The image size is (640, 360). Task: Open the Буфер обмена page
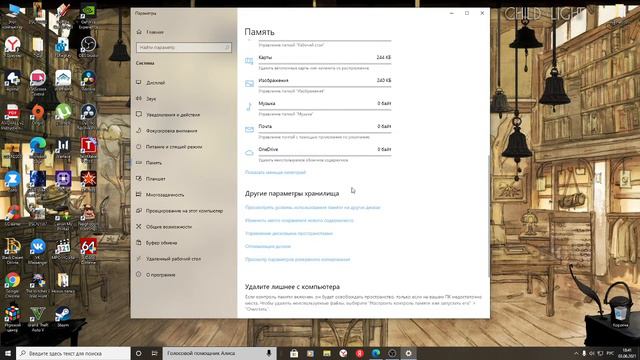pos(161,243)
